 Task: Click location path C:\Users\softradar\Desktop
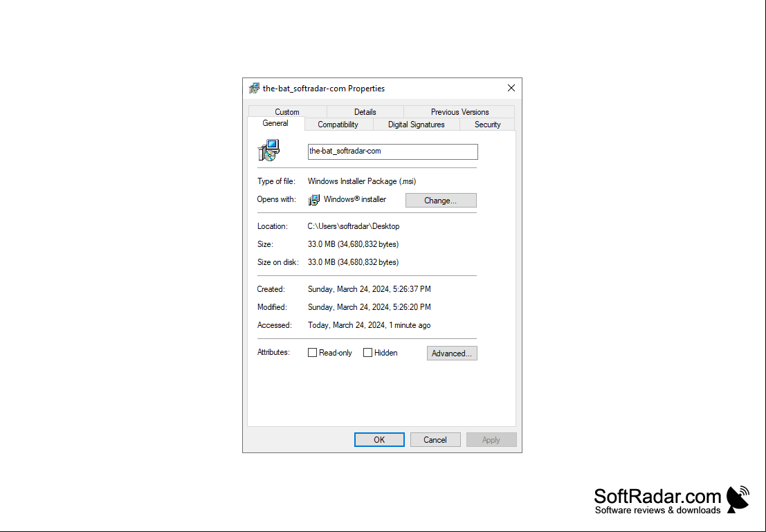(353, 226)
